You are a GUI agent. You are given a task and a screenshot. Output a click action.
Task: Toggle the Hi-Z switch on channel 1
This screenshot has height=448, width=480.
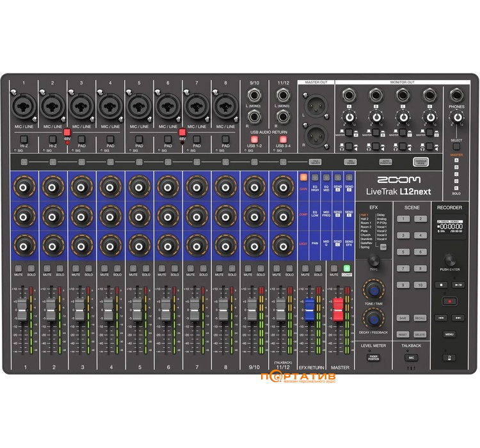pyautogui.click(x=24, y=140)
